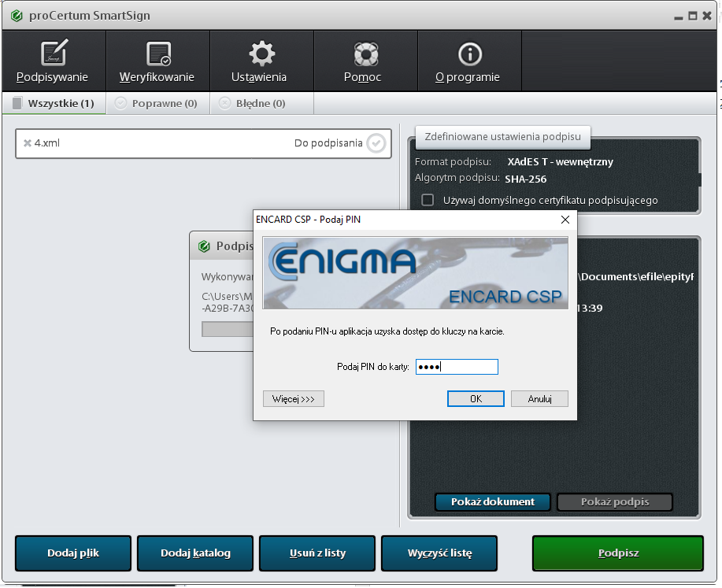Image resolution: width=722 pixels, height=588 pixels.
Task: Click the signing progress bar
Action: click(228, 329)
